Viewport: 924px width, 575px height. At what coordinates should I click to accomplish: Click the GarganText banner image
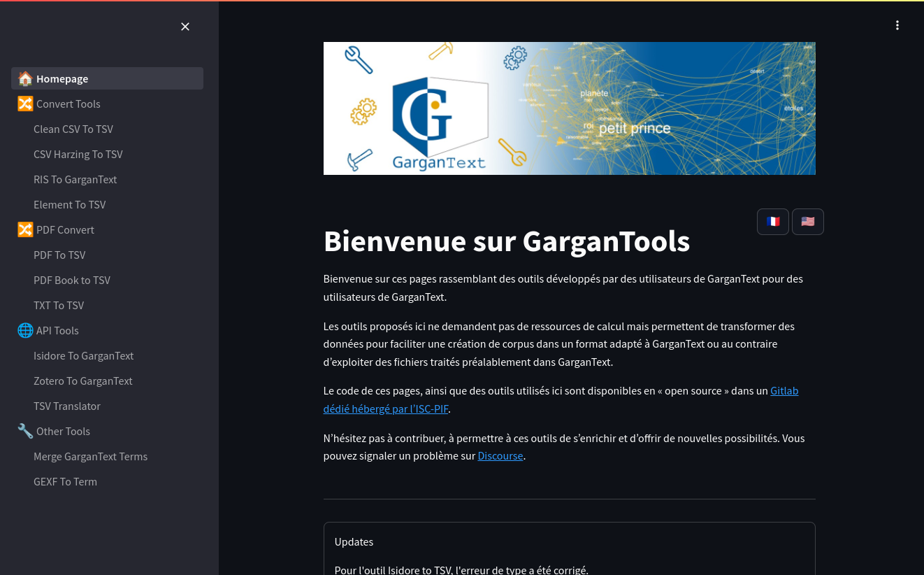tap(570, 108)
